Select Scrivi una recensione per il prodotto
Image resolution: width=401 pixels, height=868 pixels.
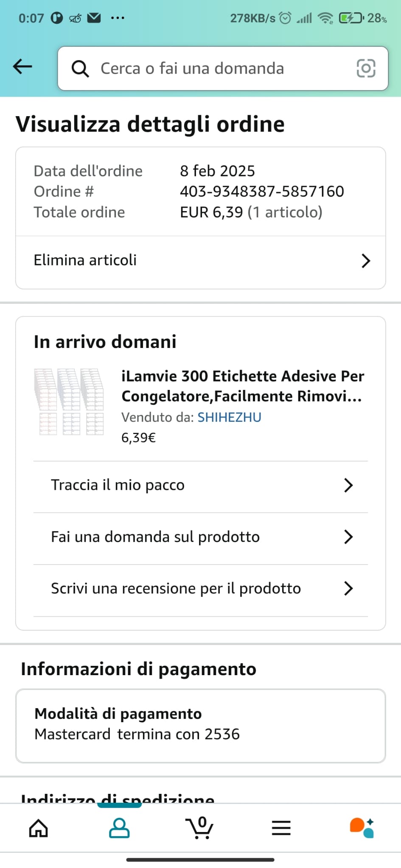[x=176, y=589]
